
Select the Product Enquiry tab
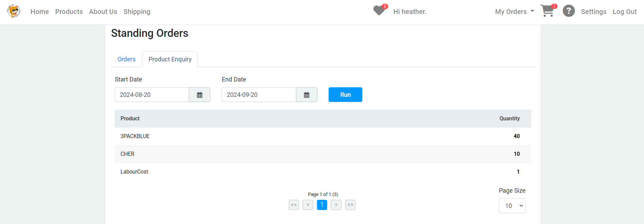[170, 59]
